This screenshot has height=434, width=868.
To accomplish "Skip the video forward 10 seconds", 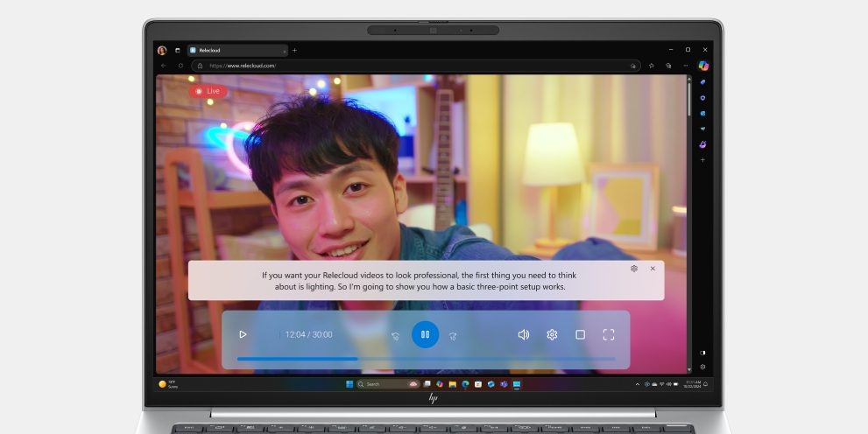I will pyautogui.click(x=453, y=336).
